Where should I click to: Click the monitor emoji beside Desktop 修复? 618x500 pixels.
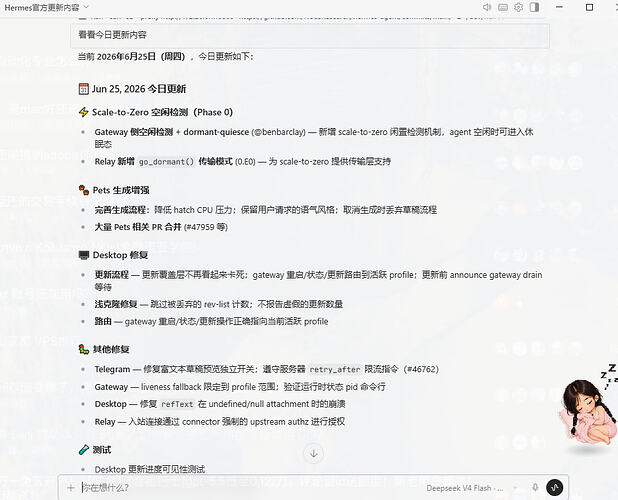pos(84,255)
